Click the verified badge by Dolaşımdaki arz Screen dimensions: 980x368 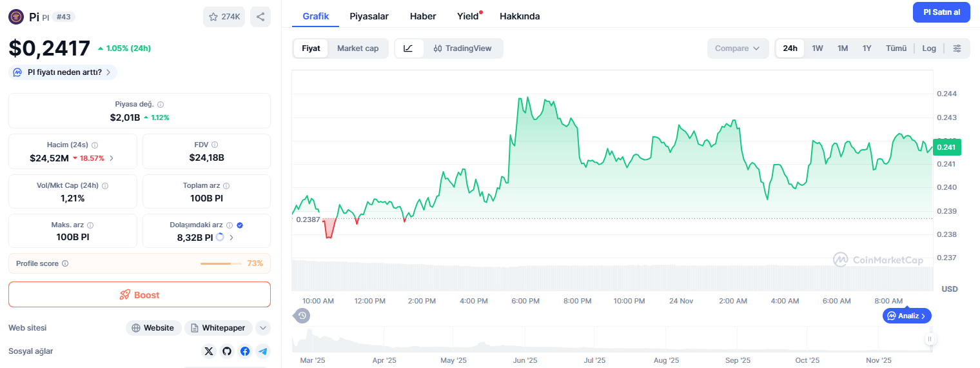(240, 225)
